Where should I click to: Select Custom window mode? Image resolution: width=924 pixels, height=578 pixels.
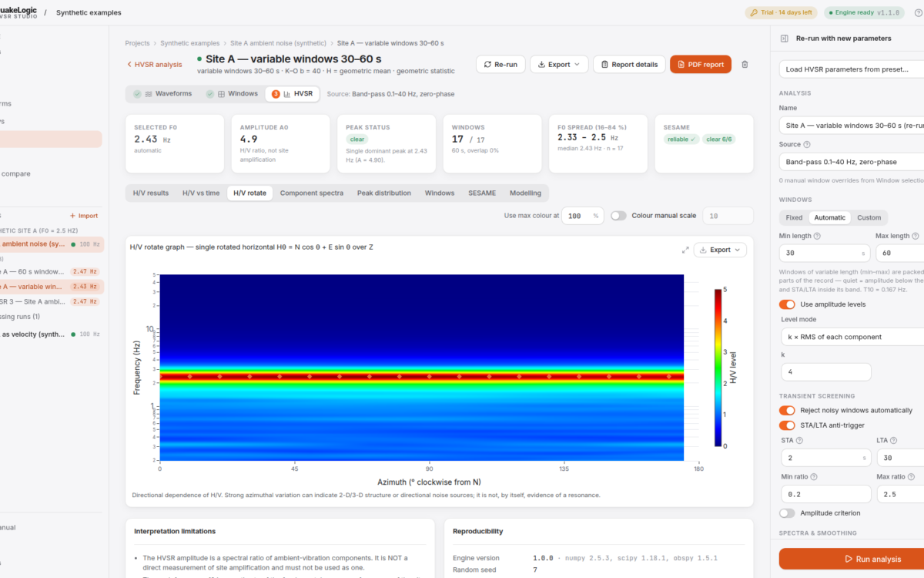[x=869, y=217]
